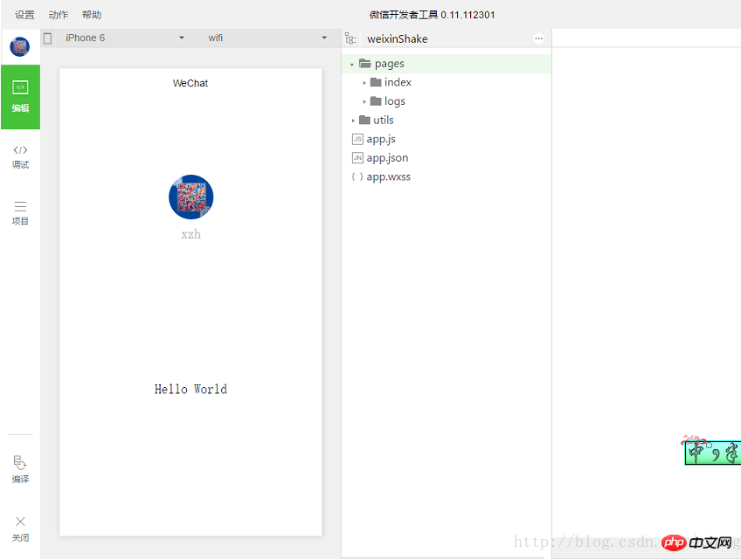Image resolution: width=741 pixels, height=560 pixels.
Task: Toggle the device frame checkbox beside iPhone 6
Action: (47, 38)
